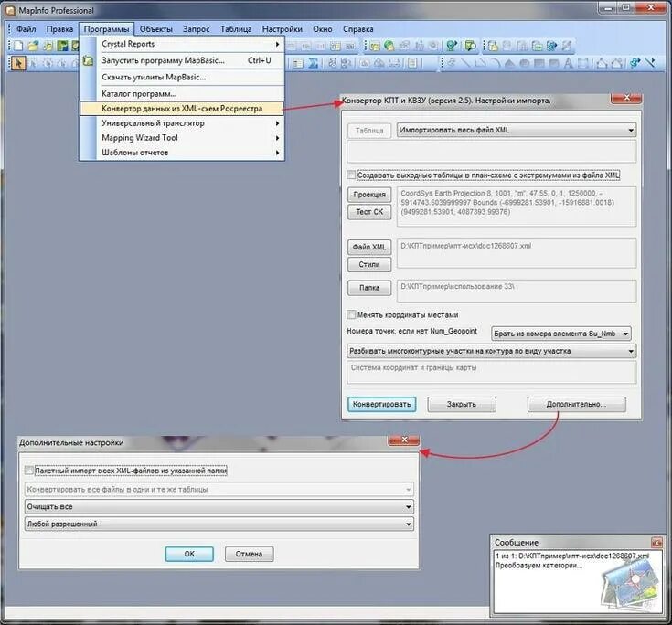Toggle Менять координаты местами checkbox

point(351,314)
